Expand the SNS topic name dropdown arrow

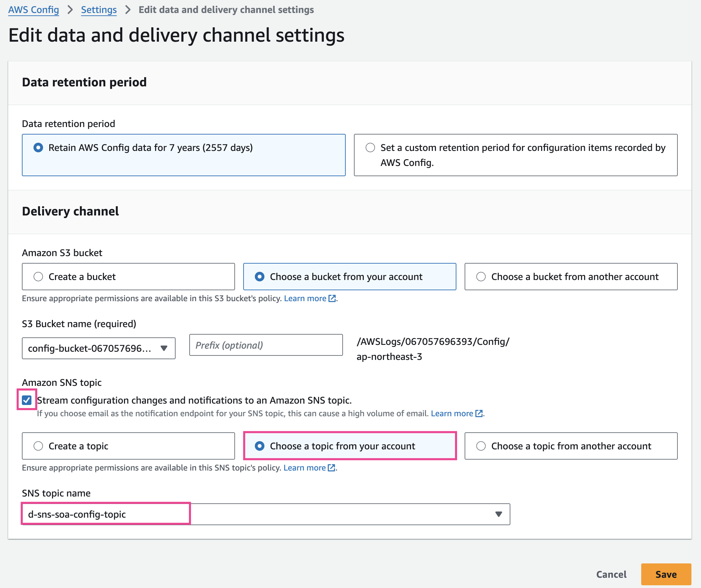498,514
